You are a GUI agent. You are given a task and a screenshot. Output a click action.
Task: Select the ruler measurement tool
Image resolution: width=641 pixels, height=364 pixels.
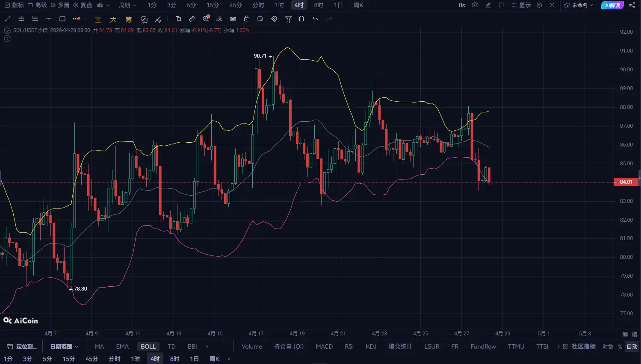(192, 19)
